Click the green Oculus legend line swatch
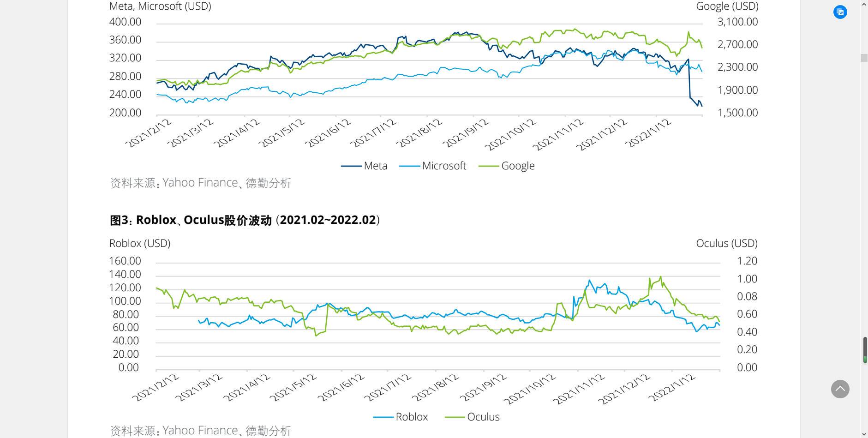 pyautogui.click(x=455, y=417)
